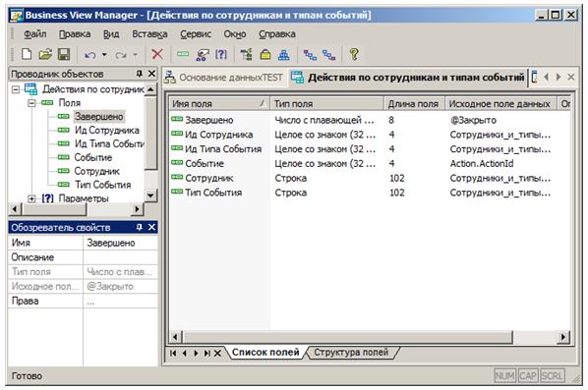Click the Open folder toolbar icon
Image resolution: width=588 pixels, height=390 pixels.
pyautogui.click(x=45, y=54)
